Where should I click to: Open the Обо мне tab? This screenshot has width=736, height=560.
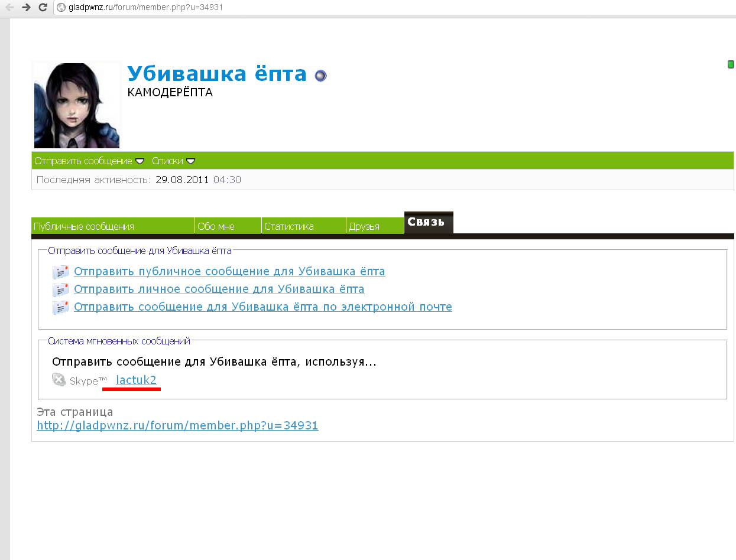(x=216, y=226)
